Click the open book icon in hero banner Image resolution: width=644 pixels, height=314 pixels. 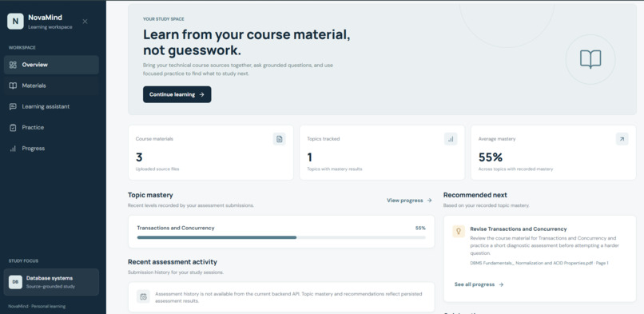[590, 59]
